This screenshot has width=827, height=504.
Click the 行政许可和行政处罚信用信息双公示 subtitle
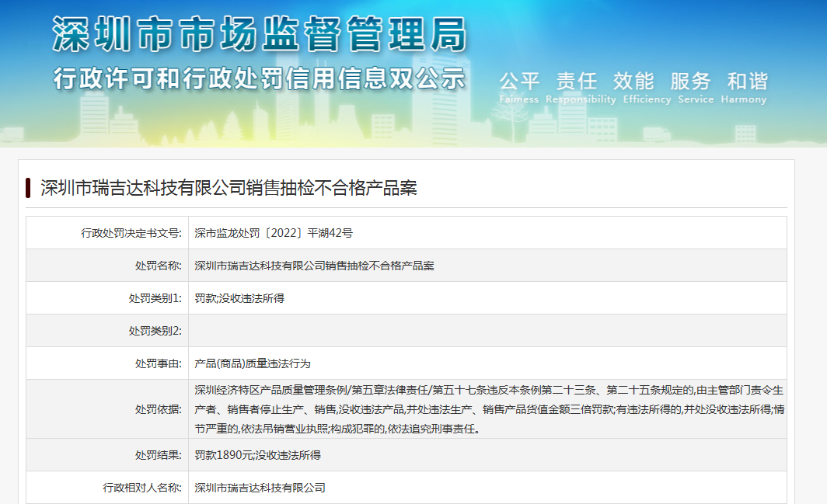tap(260, 79)
